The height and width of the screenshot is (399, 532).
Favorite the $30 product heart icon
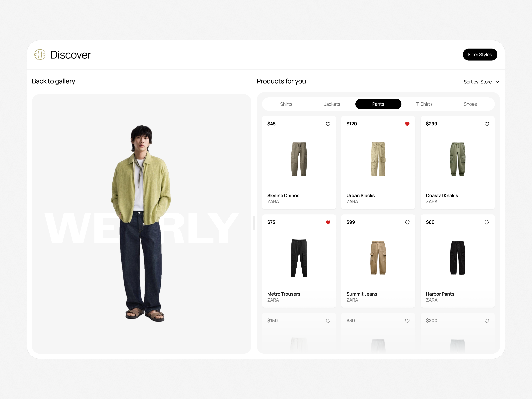(x=407, y=321)
